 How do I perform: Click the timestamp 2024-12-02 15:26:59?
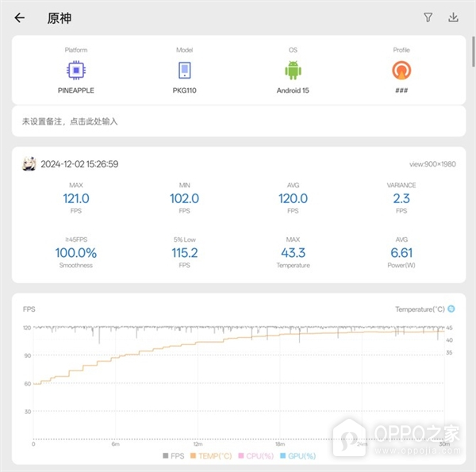click(x=79, y=164)
